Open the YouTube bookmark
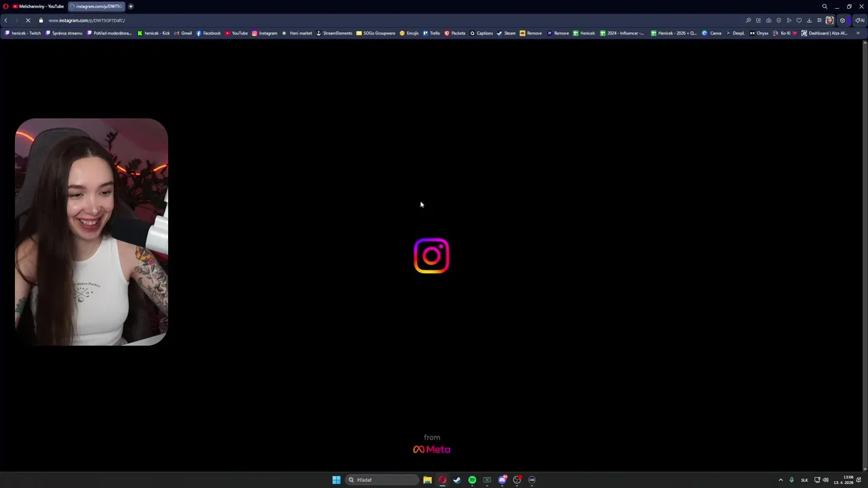The width and height of the screenshot is (868, 488). (x=237, y=33)
